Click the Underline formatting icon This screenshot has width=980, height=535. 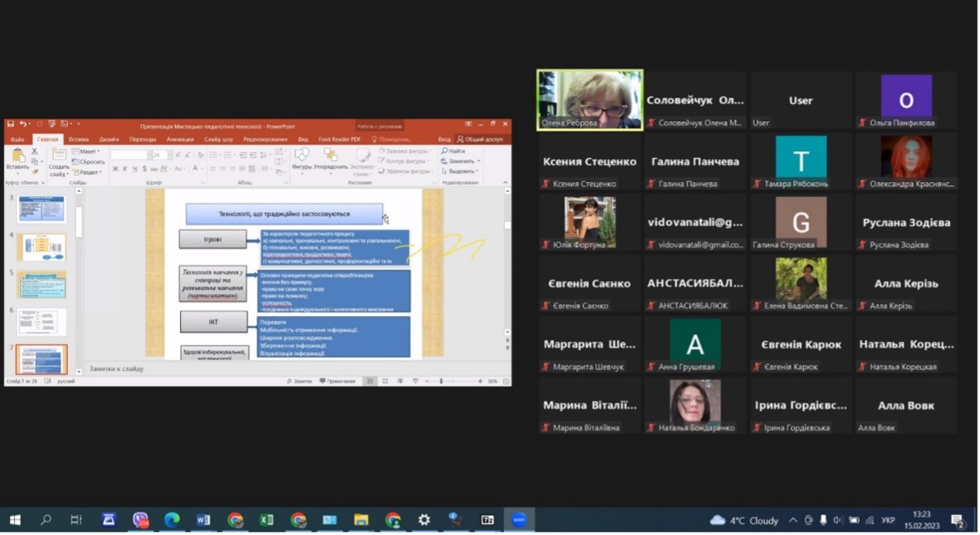(133, 168)
